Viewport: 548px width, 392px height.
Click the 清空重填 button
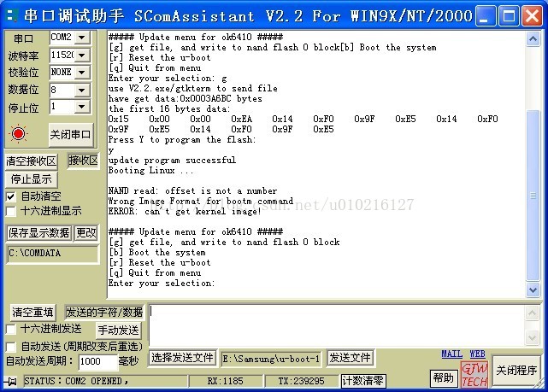pos(32,312)
